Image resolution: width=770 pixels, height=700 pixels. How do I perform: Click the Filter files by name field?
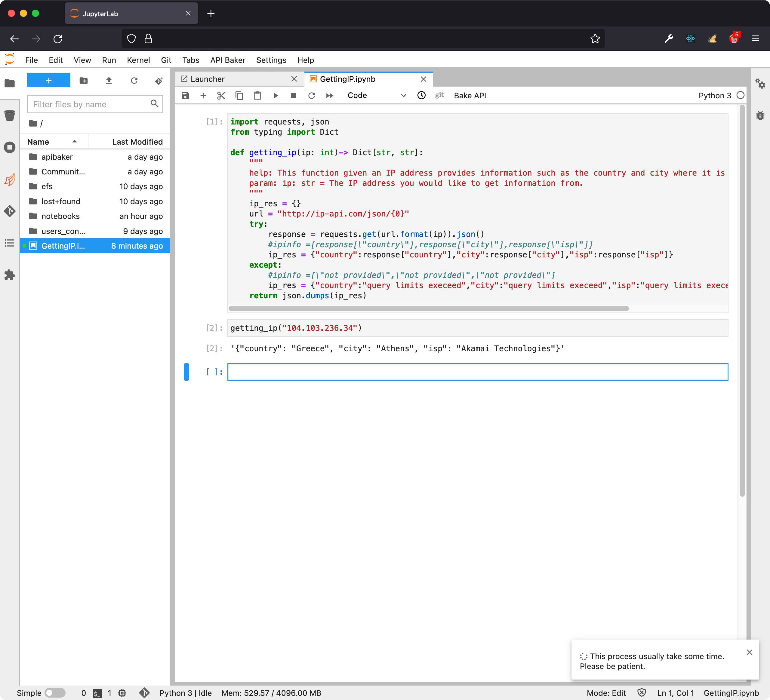tap(90, 104)
